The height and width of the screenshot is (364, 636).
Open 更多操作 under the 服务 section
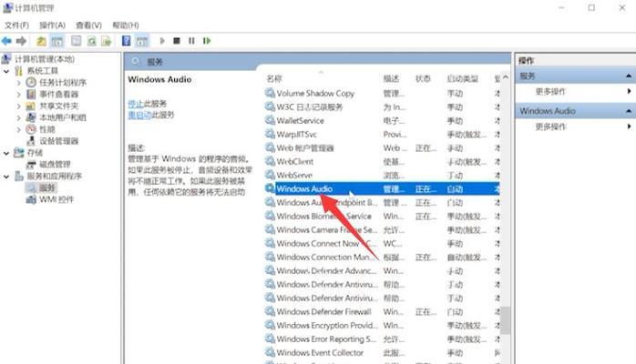coord(550,92)
